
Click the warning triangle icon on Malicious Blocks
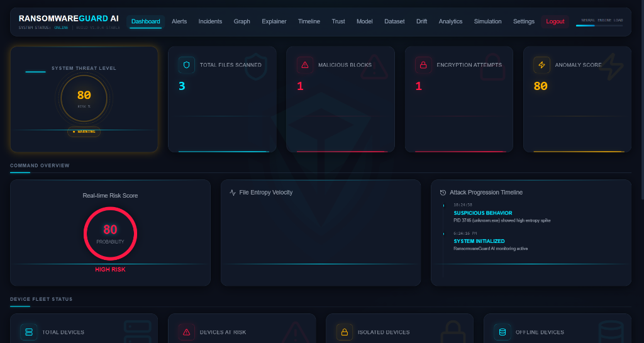coord(305,65)
